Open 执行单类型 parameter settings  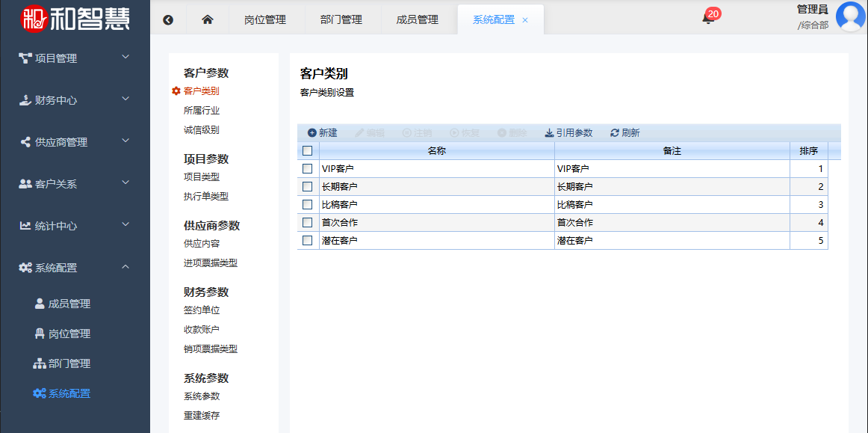[206, 196]
